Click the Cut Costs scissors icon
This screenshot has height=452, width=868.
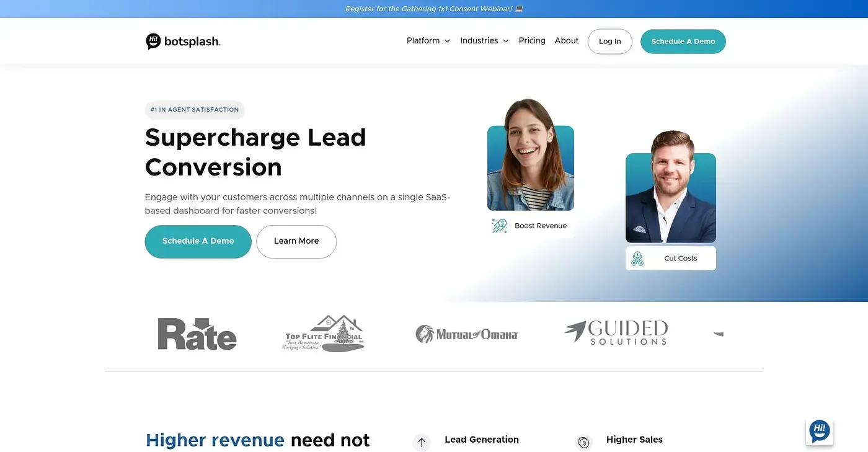637,259
